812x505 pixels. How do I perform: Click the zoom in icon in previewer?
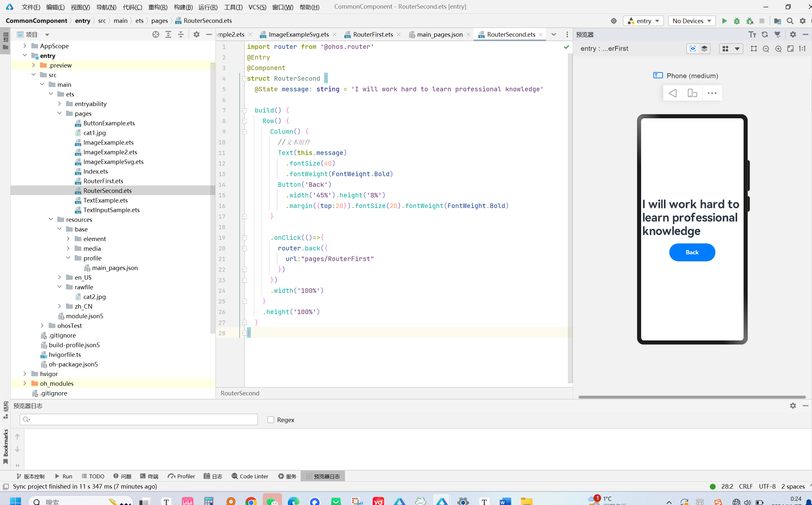point(778,49)
